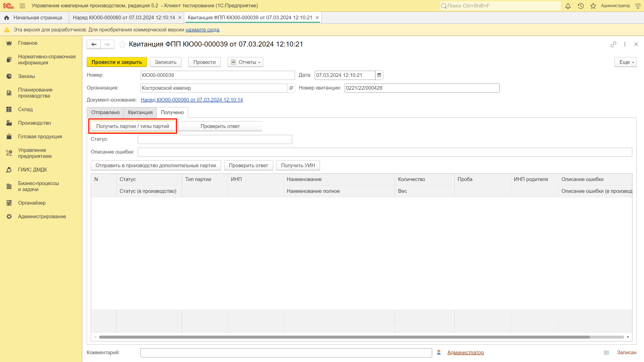Open Бизнес-процессы и задачи section
The width and height of the screenshot is (644, 362).
(38, 186)
